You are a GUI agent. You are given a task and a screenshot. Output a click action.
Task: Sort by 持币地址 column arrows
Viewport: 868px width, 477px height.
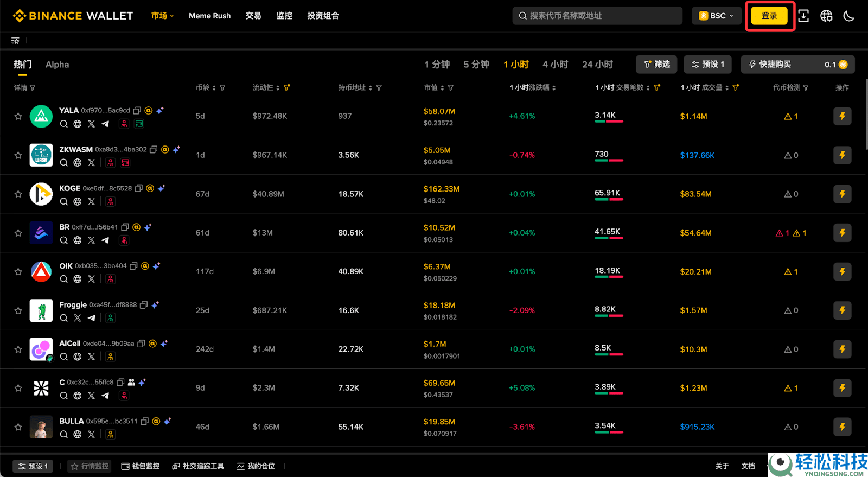[x=371, y=88]
